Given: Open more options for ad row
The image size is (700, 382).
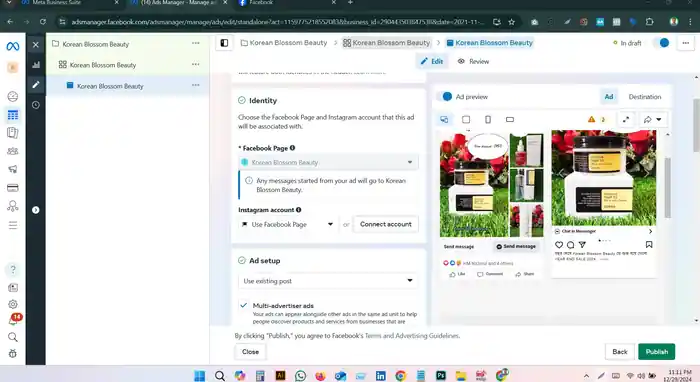Looking at the screenshot, I should click(196, 85).
